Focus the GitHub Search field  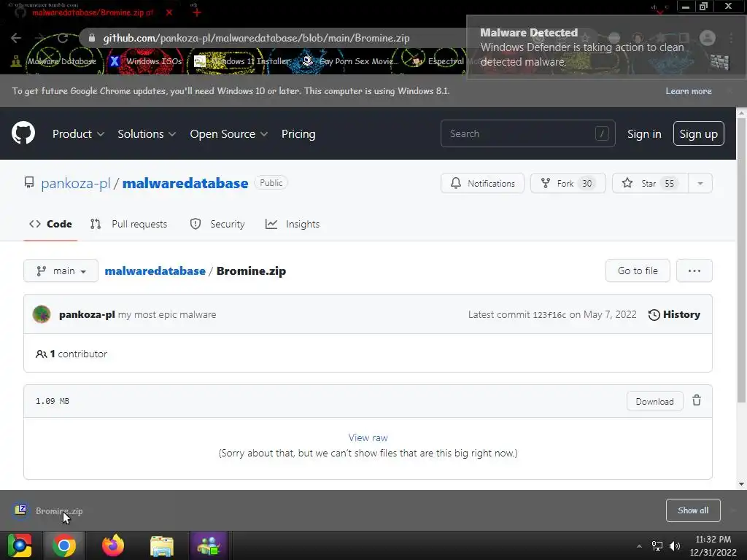pyautogui.click(x=528, y=133)
